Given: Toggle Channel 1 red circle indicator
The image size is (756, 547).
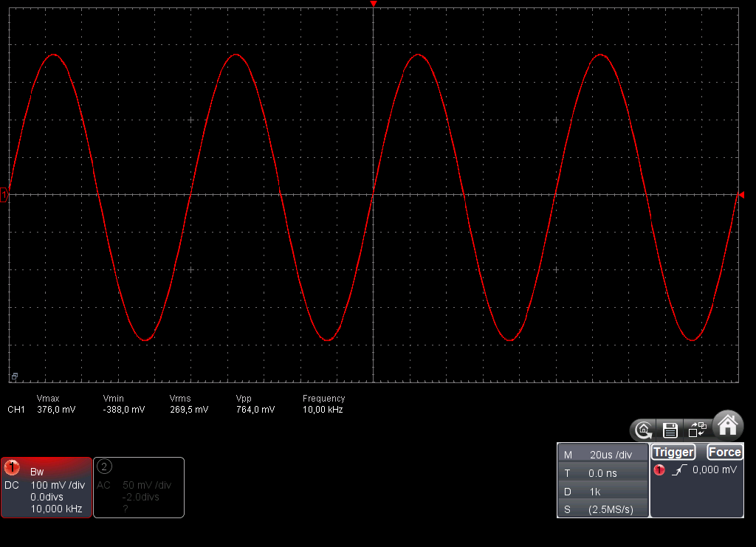Looking at the screenshot, I should pyautogui.click(x=13, y=467).
